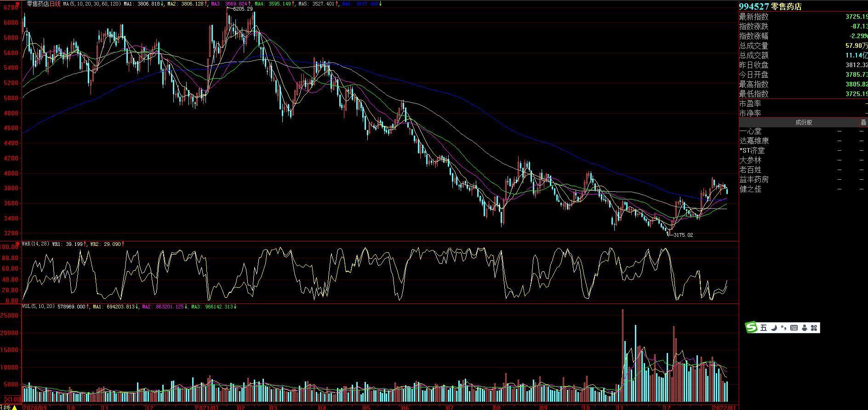Screen dimensions: 868x410
Task: Select the 成份股 tab header
Action: point(803,122)
